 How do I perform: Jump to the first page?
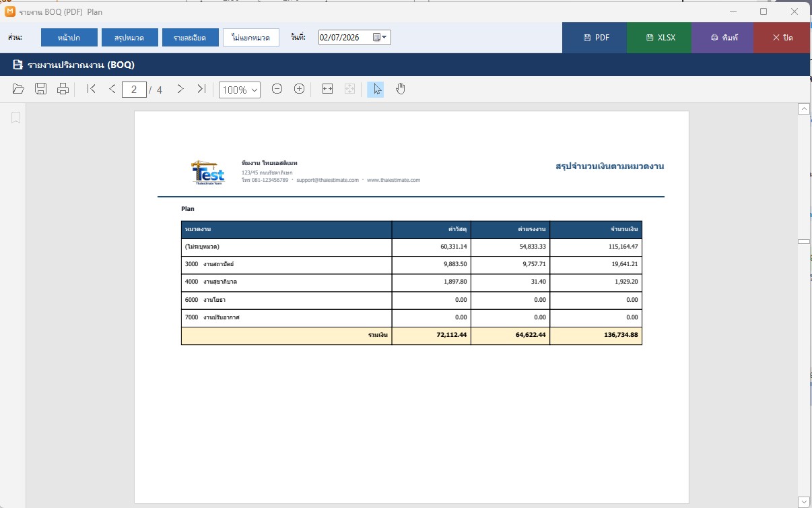pos(92,89)
